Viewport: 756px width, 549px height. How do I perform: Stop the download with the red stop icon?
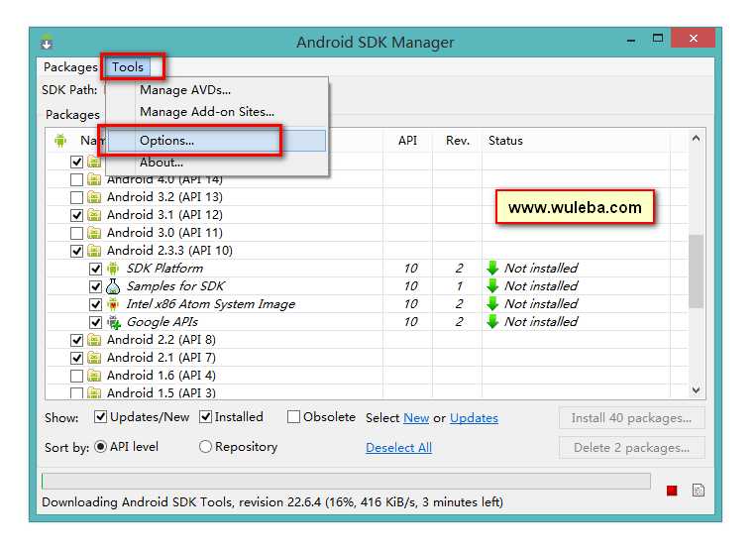point(672,491)
